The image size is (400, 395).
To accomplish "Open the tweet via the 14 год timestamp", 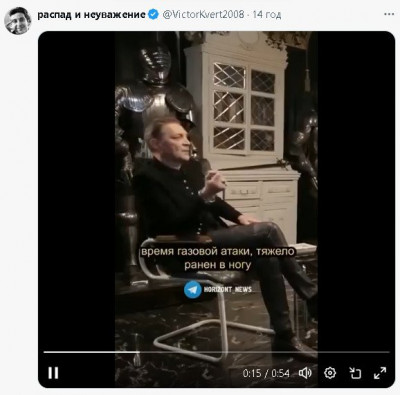I will (267, 15).
